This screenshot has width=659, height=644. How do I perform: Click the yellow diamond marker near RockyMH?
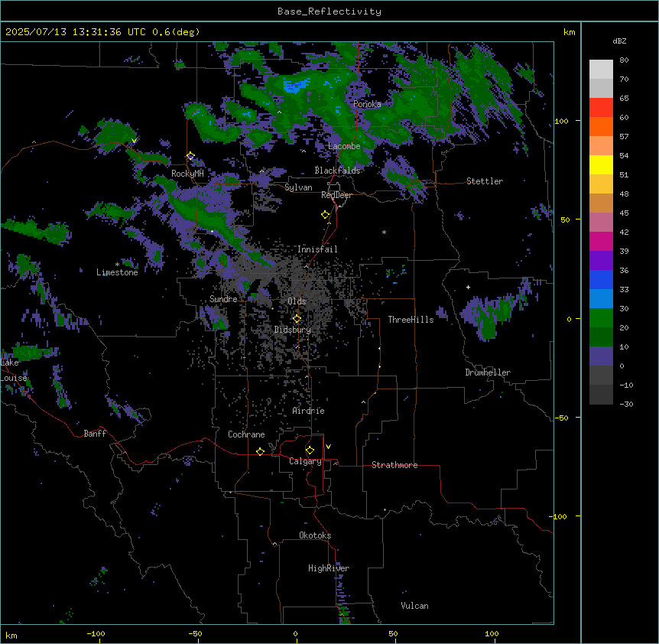[x=190, y=156]
